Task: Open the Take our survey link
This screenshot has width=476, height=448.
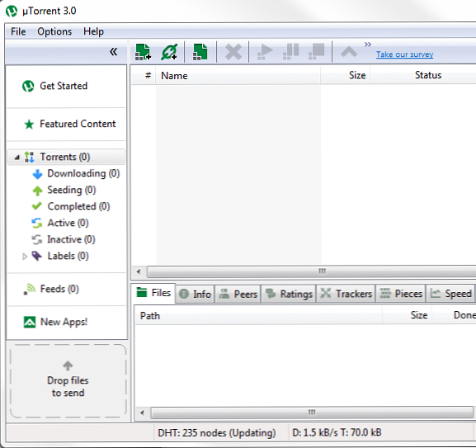Action: [405, 54]
